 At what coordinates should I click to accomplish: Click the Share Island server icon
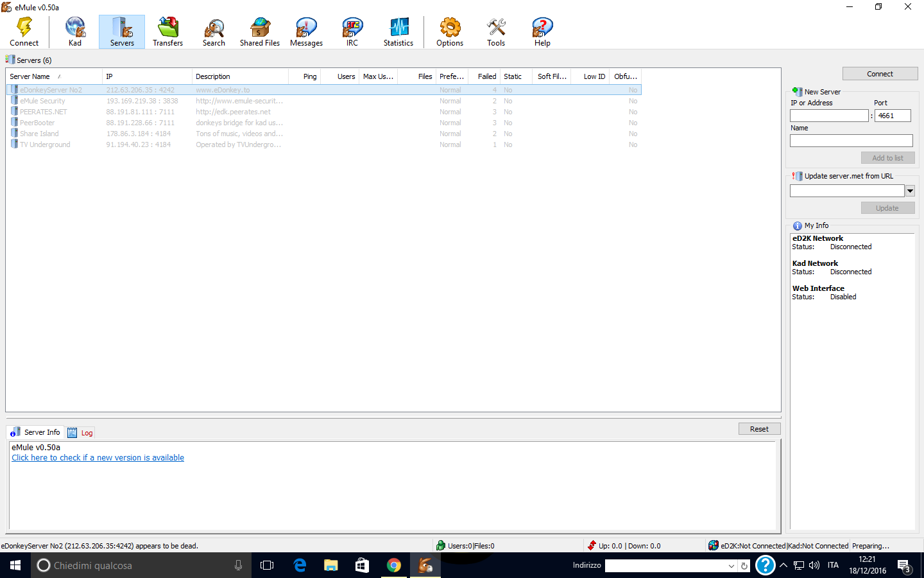(x=14, y=134)
